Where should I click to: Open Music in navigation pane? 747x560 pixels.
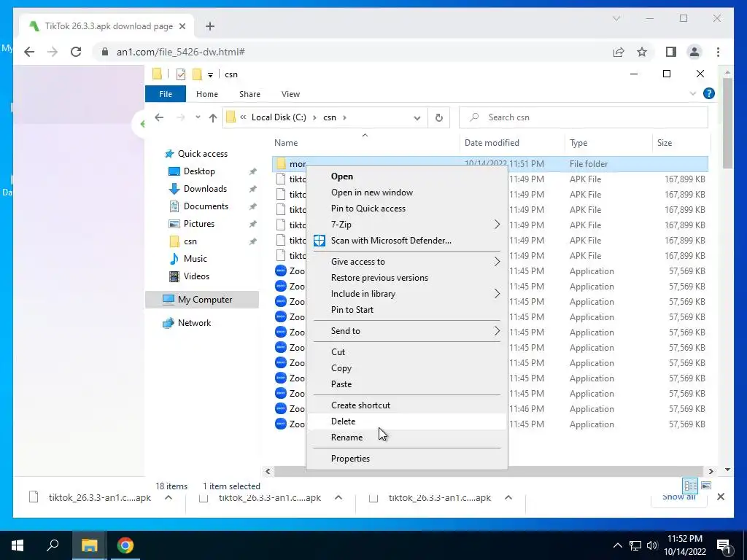(195, 259)
